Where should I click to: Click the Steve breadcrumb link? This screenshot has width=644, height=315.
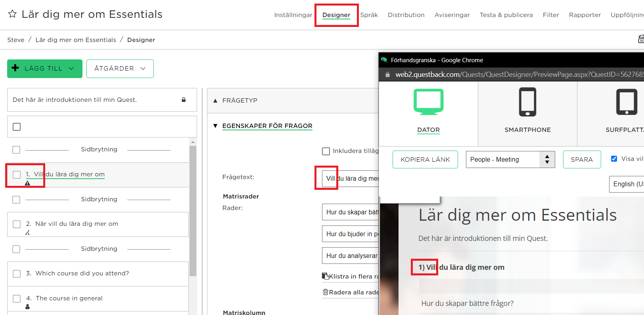click(16, 40)
